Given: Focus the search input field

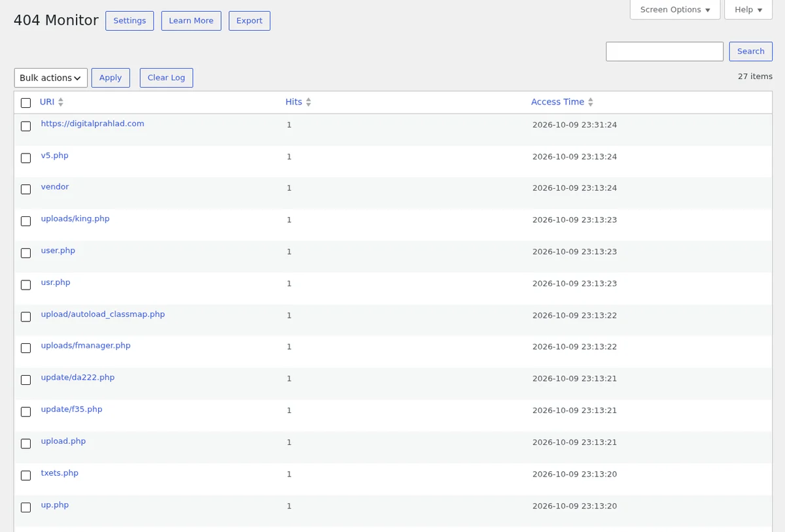Looking at the screenshot, I should (665, 52).
